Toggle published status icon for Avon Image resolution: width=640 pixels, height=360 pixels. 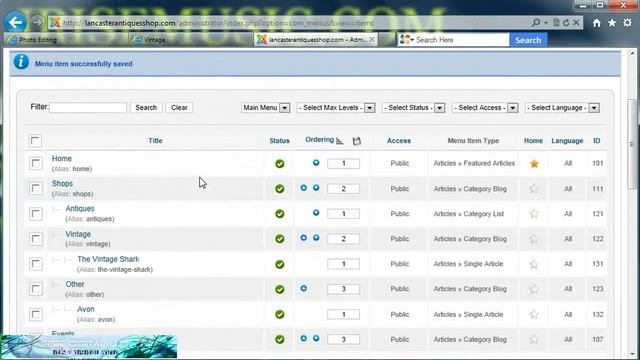pyautogui.click(x=280, y=315)
